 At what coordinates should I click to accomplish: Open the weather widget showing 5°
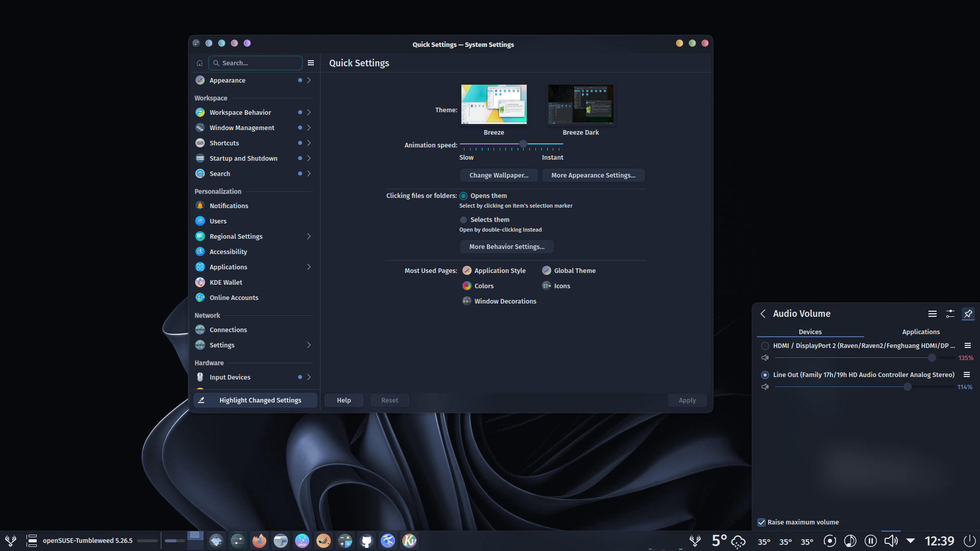[x=728, y=541]
